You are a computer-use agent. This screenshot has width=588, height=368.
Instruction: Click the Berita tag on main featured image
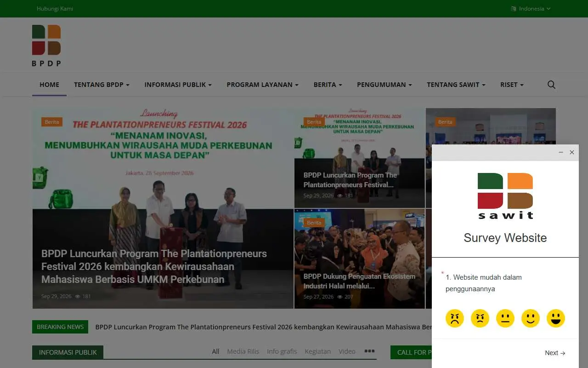click(52, 122)
